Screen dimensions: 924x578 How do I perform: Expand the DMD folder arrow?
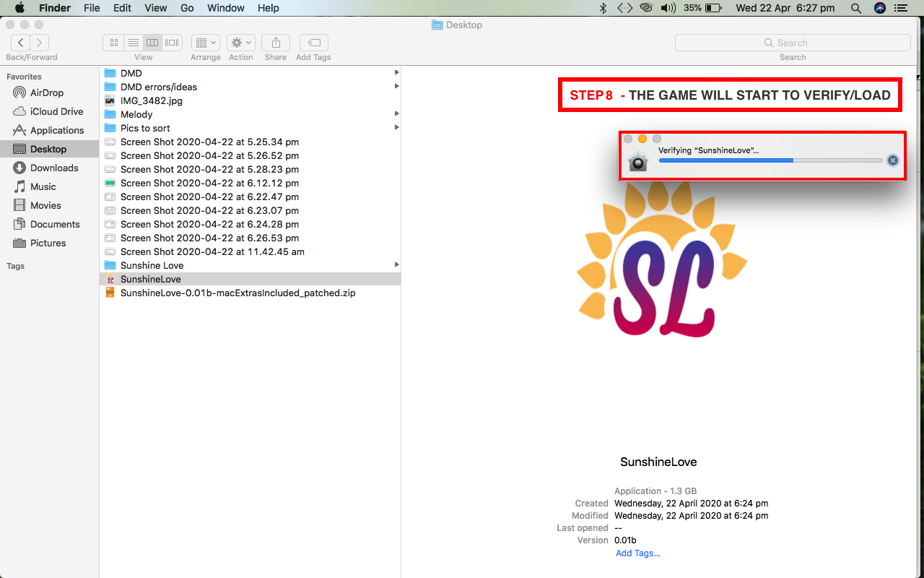(x=396, y=73)
